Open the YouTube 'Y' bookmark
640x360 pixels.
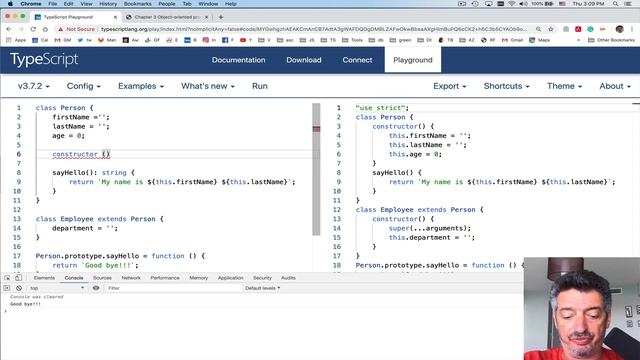pyautogui.click(x=246, y=40)
